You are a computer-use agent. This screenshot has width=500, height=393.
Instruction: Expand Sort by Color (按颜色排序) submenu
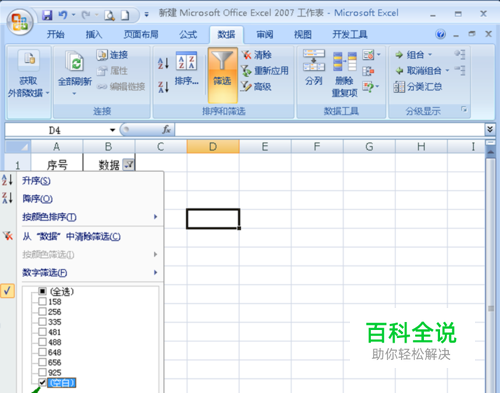[x=89, y=217]
